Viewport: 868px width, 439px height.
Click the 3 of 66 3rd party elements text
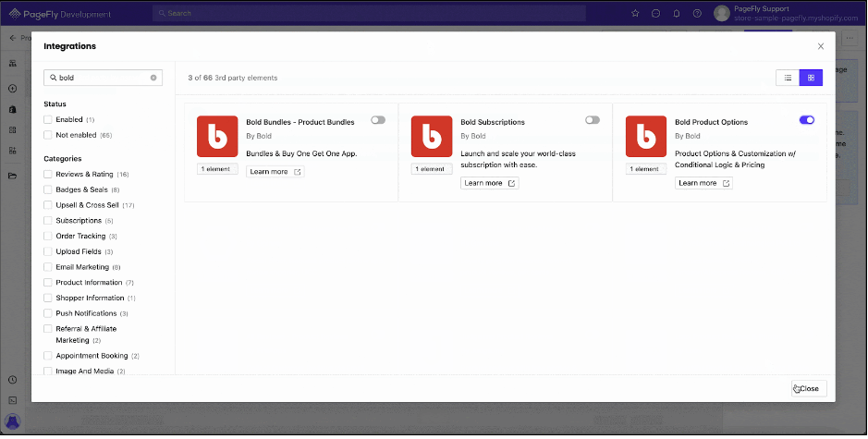click(x=233, y=78)
